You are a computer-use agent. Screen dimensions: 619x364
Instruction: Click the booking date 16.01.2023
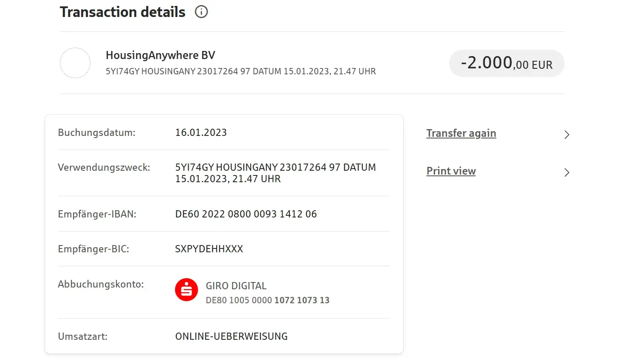tap(201, 133)
